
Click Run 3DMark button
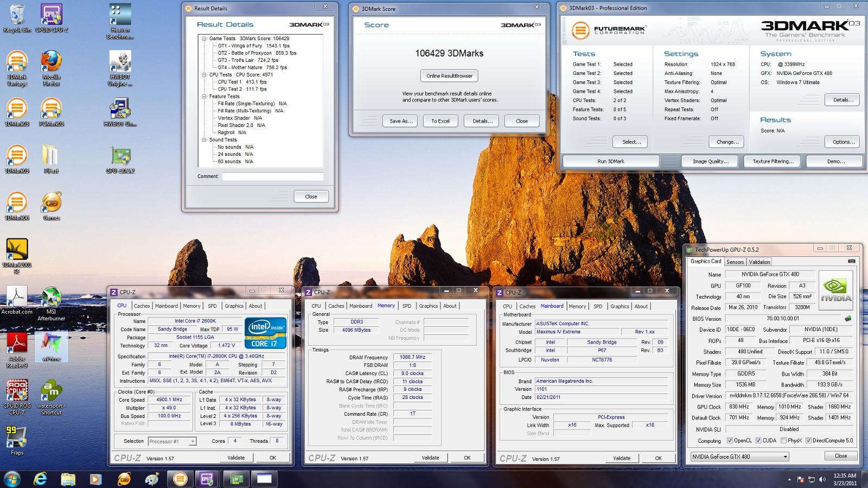click(611, 161)
